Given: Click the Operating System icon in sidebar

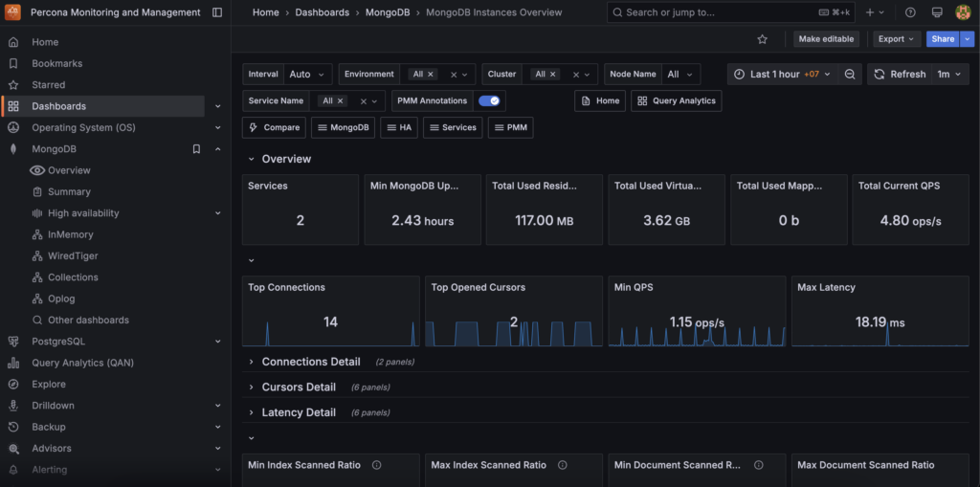Looking at the screenshot, I should (13, 127).
